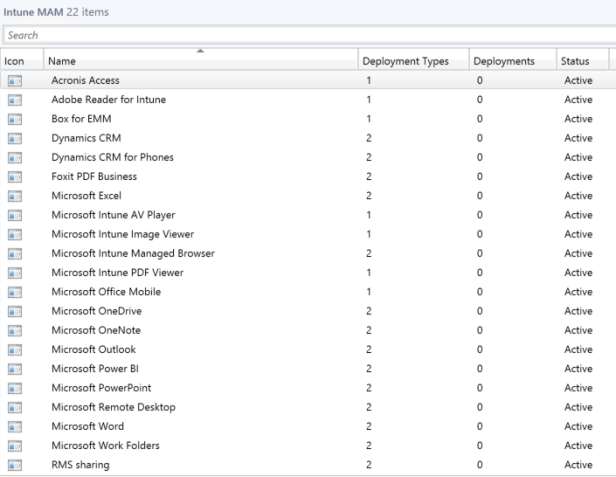Select Microsoft Excel name
Viewport: 616px width, 477px height.
click(x=86, y=196)
